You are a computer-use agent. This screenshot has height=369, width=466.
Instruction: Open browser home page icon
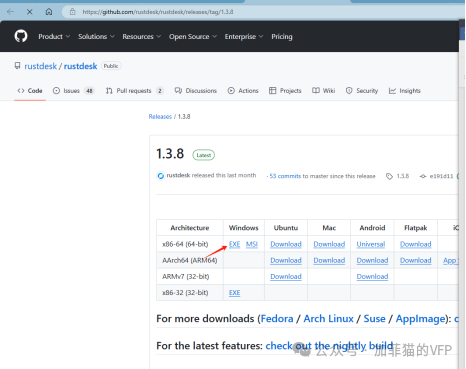49,12
